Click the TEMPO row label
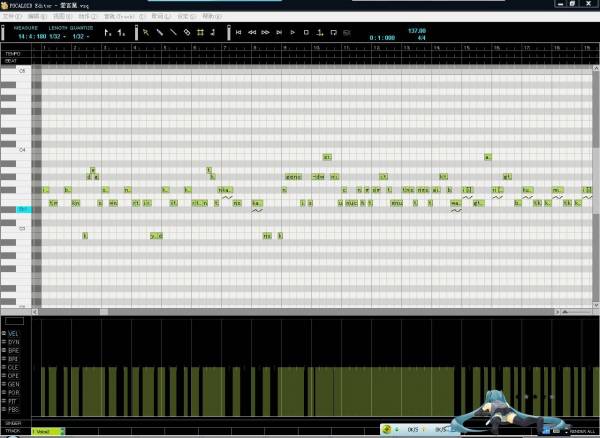 13,54
